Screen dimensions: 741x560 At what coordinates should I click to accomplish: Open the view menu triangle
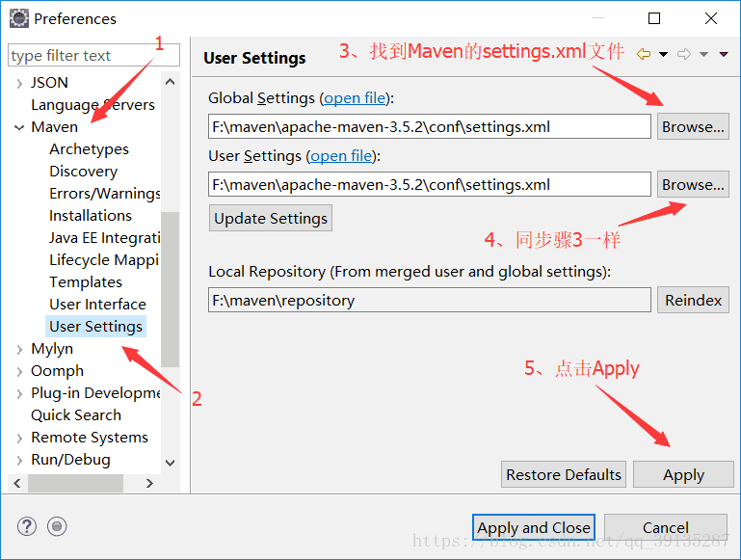pos(724,54)
